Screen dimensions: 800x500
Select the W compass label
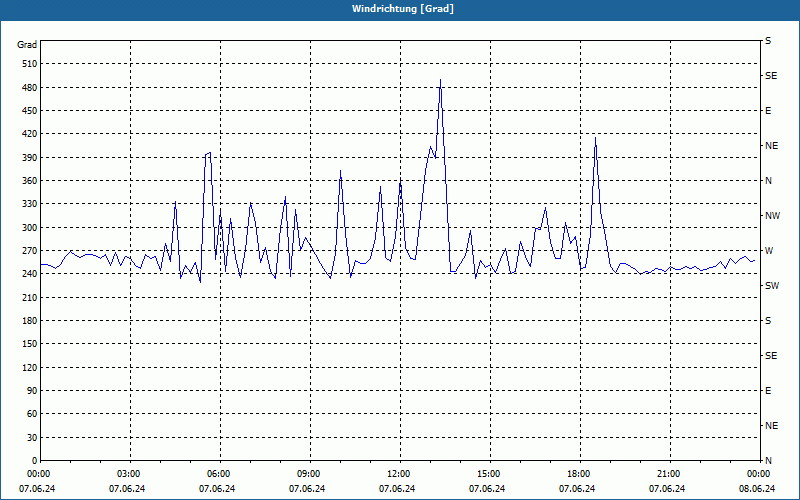click(x=769, y=251)
